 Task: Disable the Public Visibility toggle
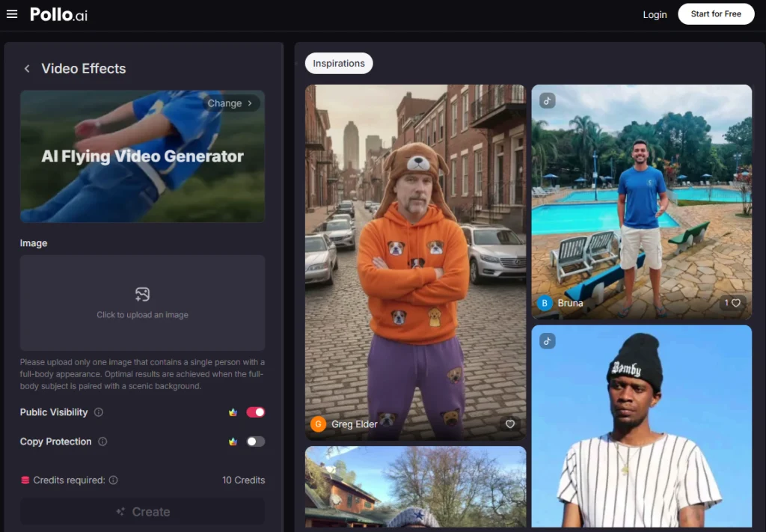coord(256,412)
